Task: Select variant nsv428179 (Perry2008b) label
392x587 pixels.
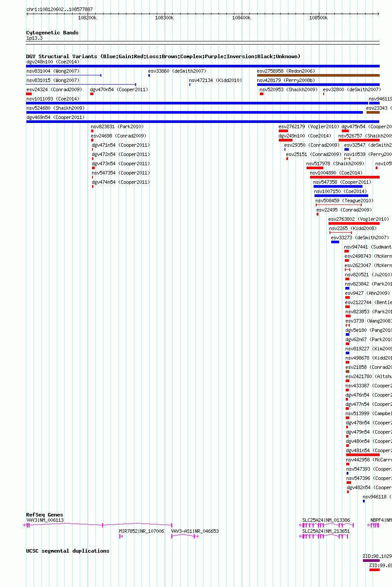Action: click(x=286, y=80)
